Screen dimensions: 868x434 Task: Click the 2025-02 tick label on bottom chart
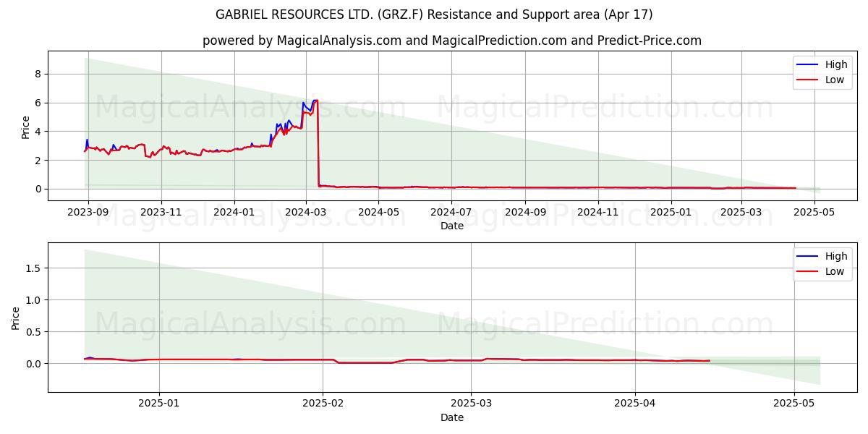click(x=323, y=404)
